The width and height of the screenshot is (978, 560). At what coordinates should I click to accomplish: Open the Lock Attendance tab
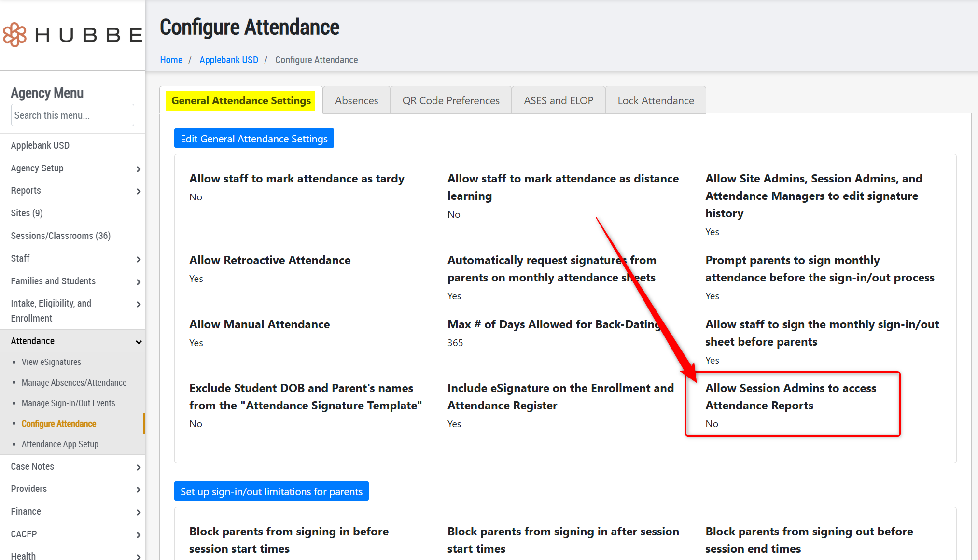656,100
